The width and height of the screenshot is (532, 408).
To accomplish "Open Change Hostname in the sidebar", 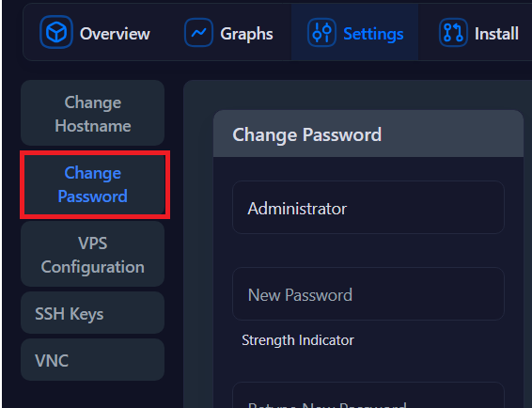I will [x=93, y=113].
